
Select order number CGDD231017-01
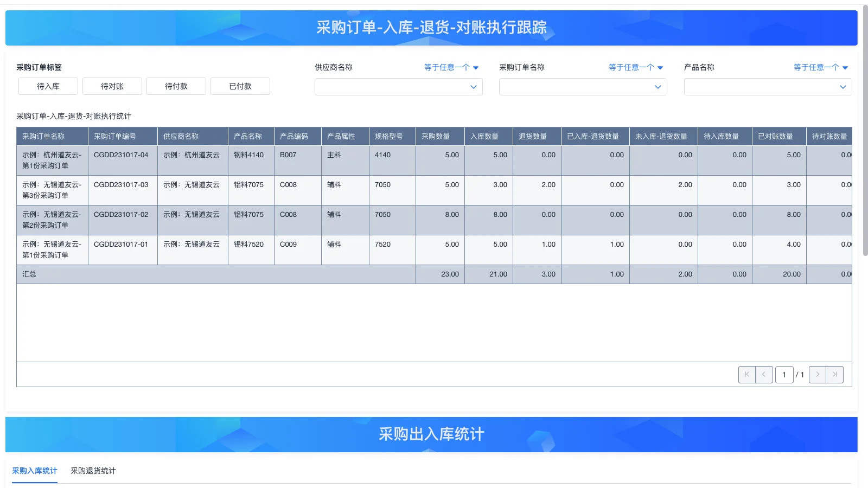point(121,245)
